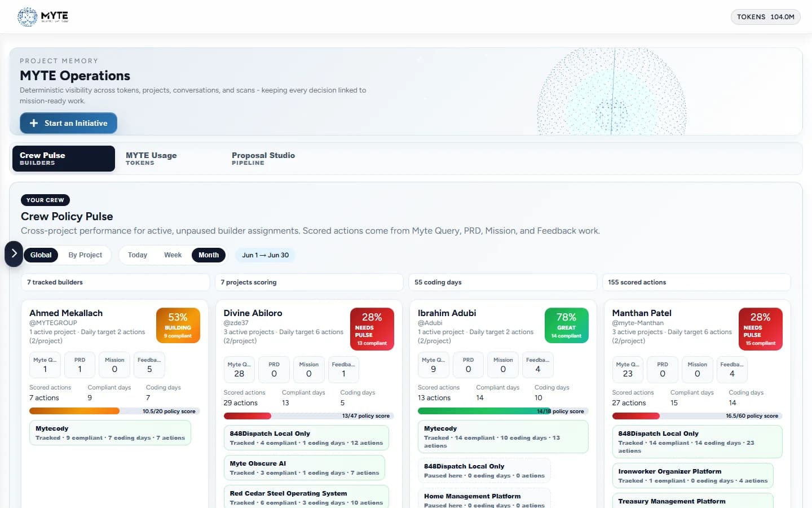The width and height of the screenshot is (812, 508).
Task: Open the Ironworker Organizer Platform project
Action: click(692, 476)
